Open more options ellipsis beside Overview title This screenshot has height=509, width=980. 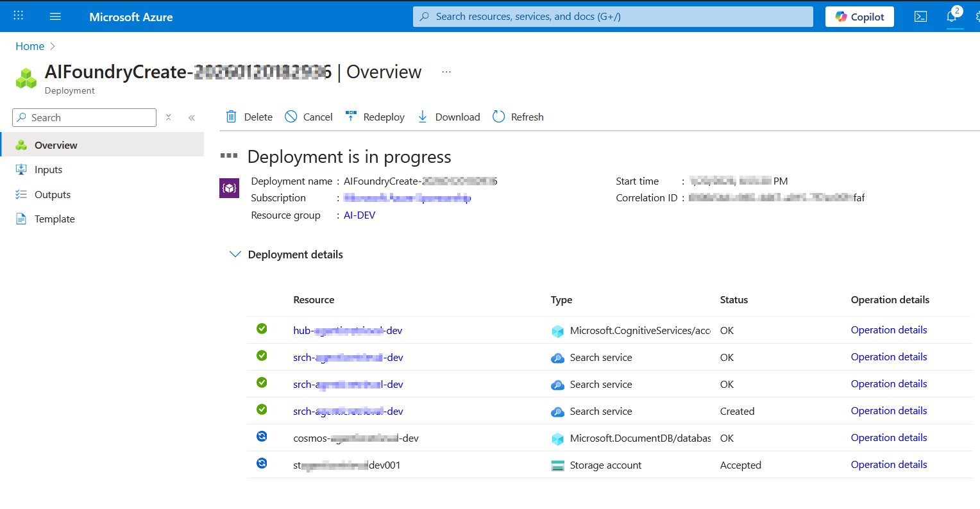446,72
